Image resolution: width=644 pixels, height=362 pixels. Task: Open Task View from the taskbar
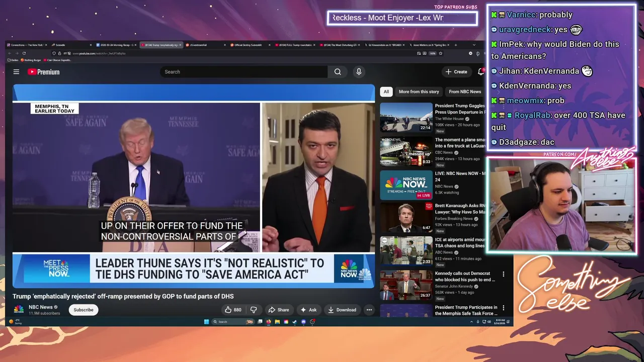click(x=260, y=322)
